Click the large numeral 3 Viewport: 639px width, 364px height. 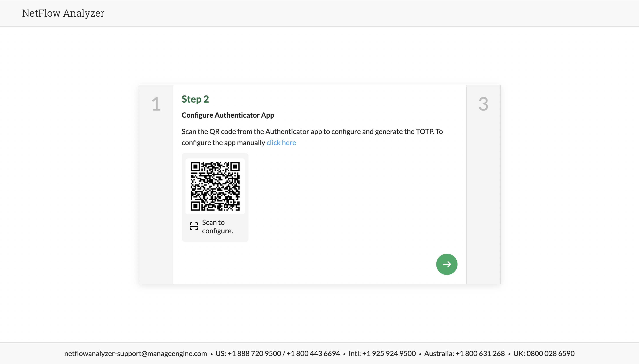(x=483, y=104)
